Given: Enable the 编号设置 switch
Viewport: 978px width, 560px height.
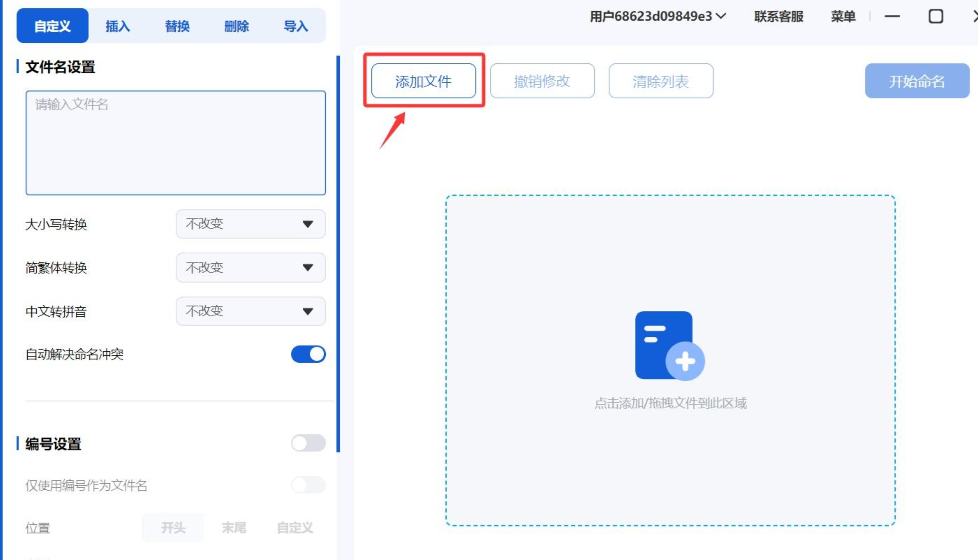Looking at the screenshot, I should click(x=308, y=443).
